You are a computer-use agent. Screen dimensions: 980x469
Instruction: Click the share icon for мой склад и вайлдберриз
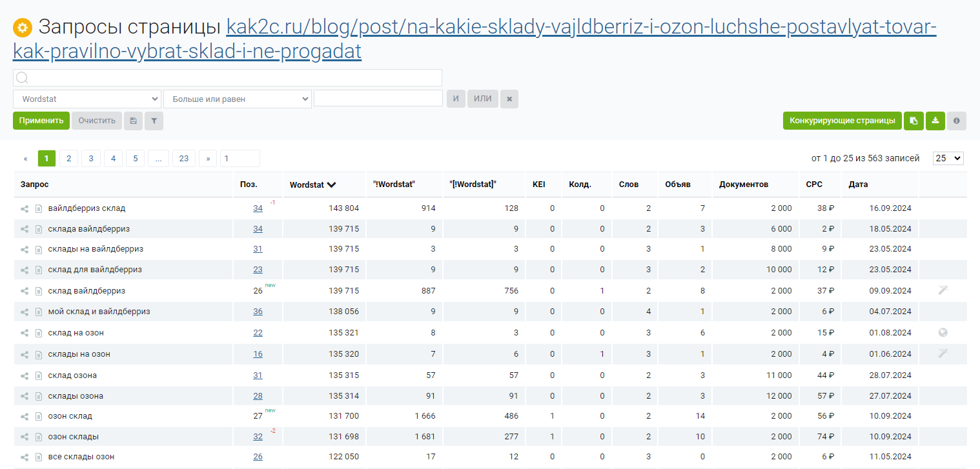(25, 312)
